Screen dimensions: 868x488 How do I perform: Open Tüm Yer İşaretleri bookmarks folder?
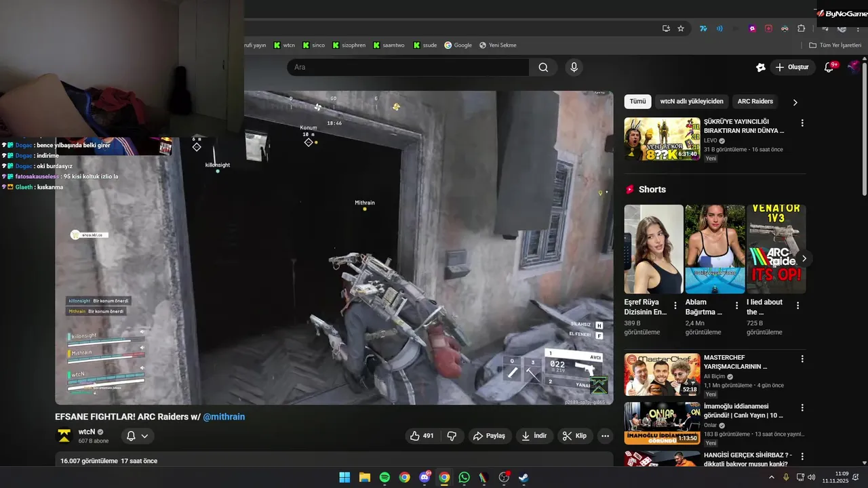point(835,45)
